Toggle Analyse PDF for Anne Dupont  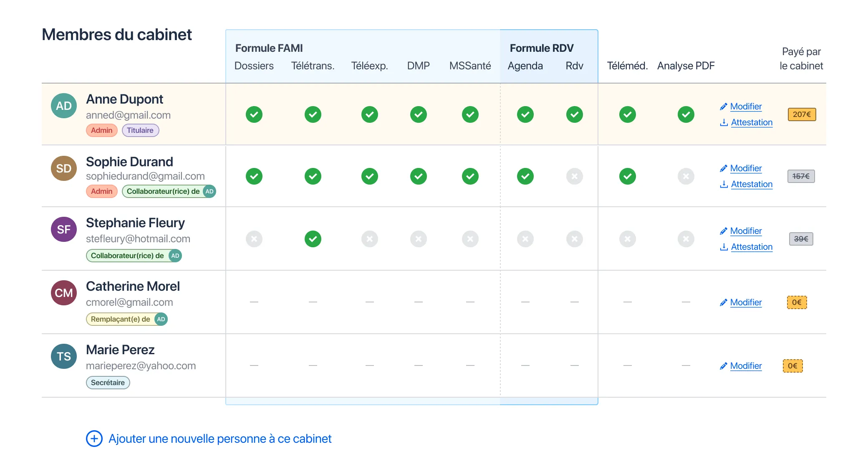coord(686,114)
